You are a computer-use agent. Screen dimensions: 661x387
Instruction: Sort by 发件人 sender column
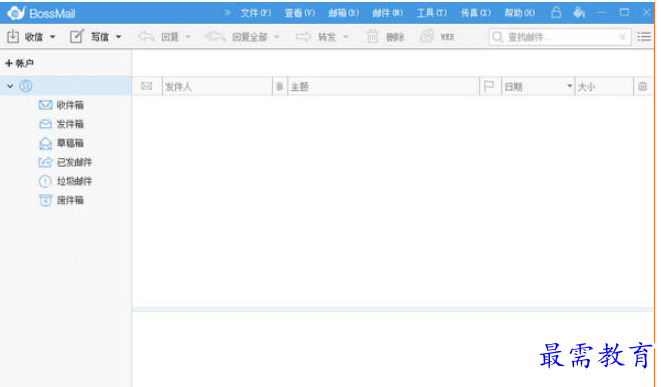217,86
